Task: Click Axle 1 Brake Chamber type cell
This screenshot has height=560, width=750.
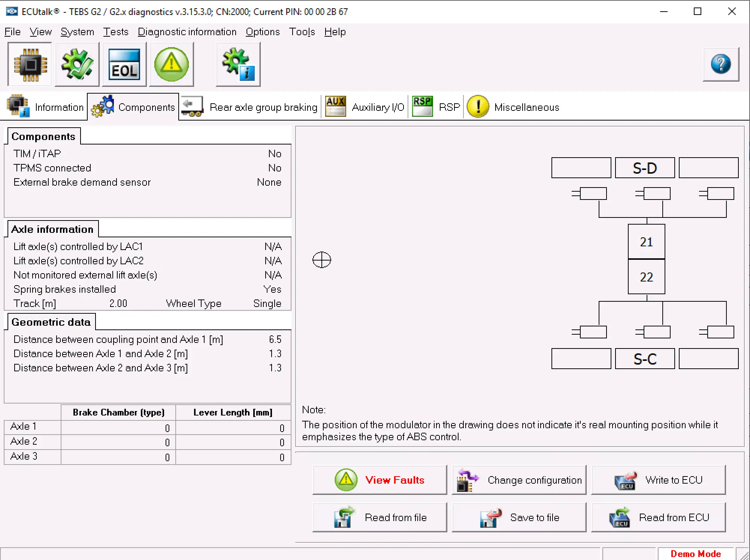Action: pyautogui.click(x=118, y=427)
